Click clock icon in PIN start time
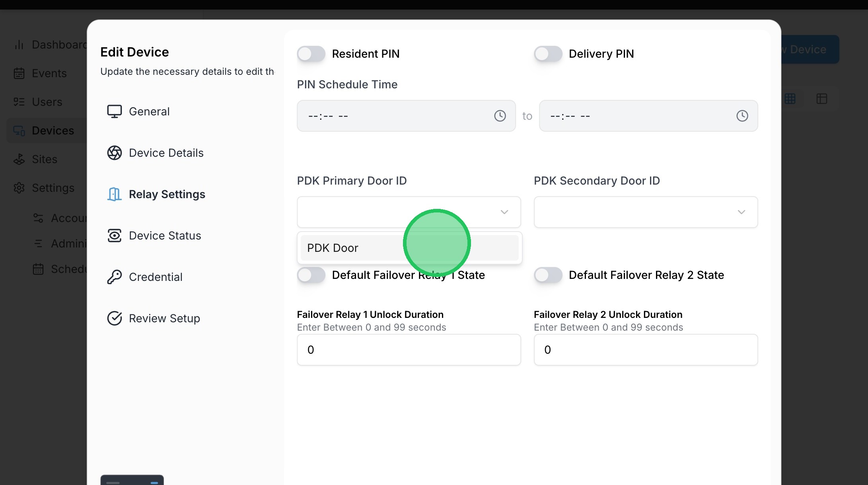Screen dimensions: 868x485 tap(500, 116)
